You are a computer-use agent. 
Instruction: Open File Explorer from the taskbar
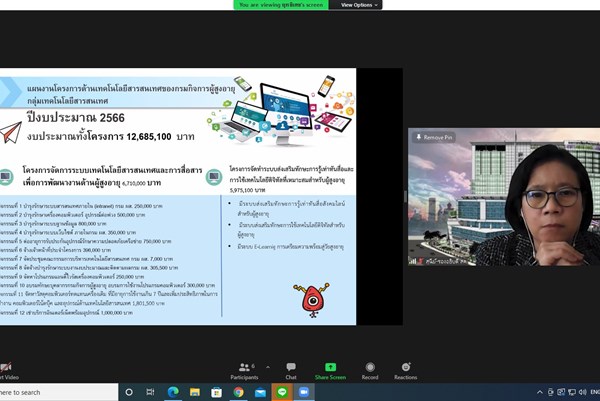coord(195,392)
